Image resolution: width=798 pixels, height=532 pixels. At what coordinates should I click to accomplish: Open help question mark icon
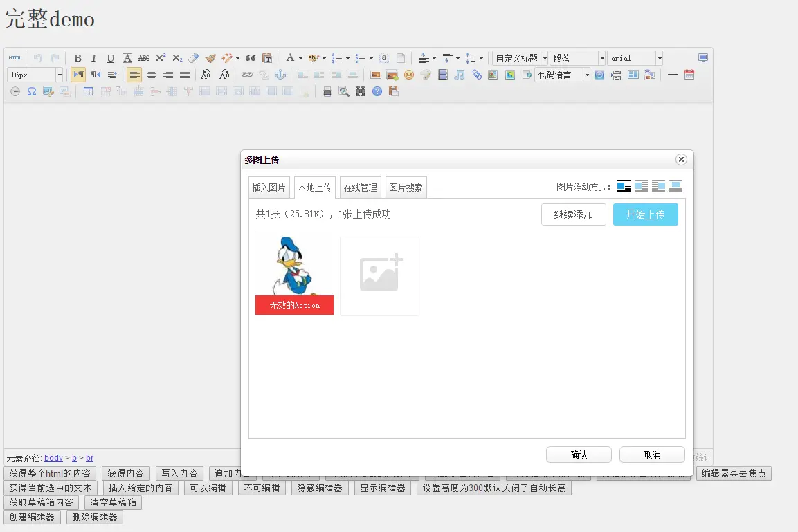point(377,91)
